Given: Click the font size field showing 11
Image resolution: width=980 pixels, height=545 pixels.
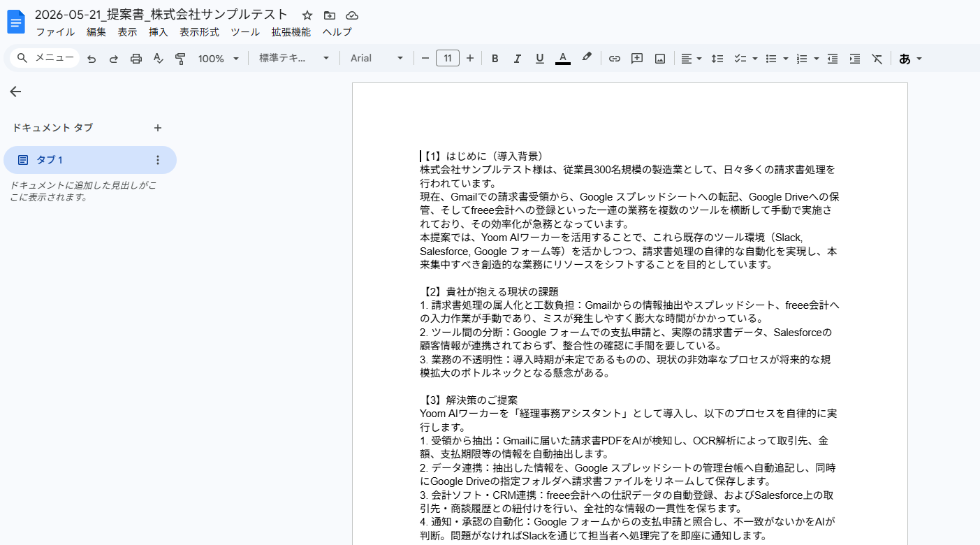Looking at the screenshot, I should point(448,59).
